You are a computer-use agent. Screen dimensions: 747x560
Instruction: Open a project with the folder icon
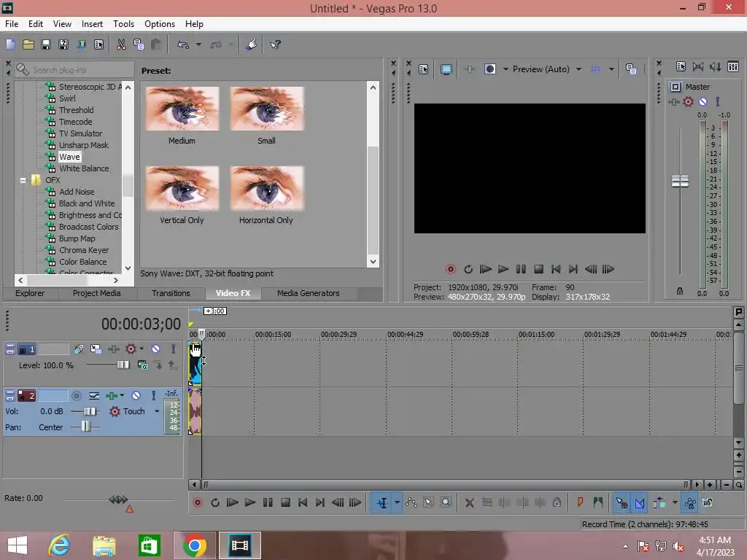[28, 44]
